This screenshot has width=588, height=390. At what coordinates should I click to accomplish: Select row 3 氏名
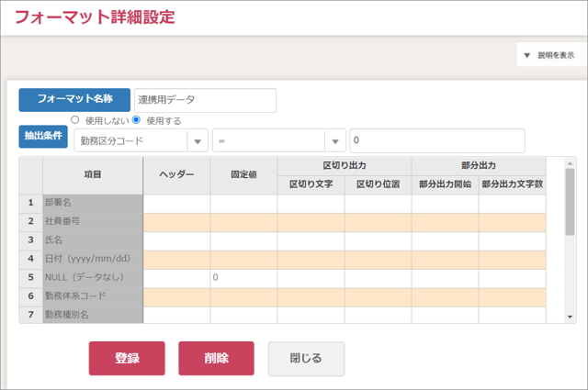93,241
